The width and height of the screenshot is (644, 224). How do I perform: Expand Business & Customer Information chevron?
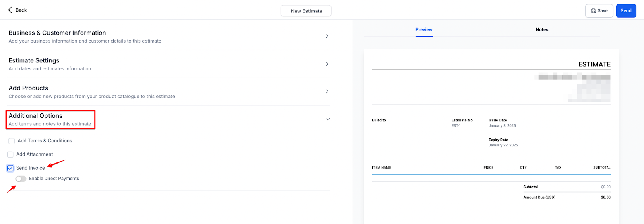(x=327, y=36)
